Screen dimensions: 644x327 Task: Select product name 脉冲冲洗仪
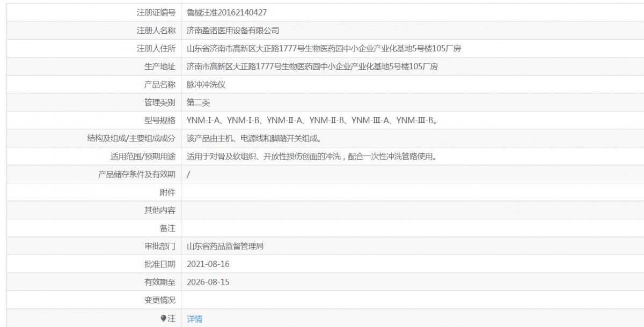click(206, 85)
